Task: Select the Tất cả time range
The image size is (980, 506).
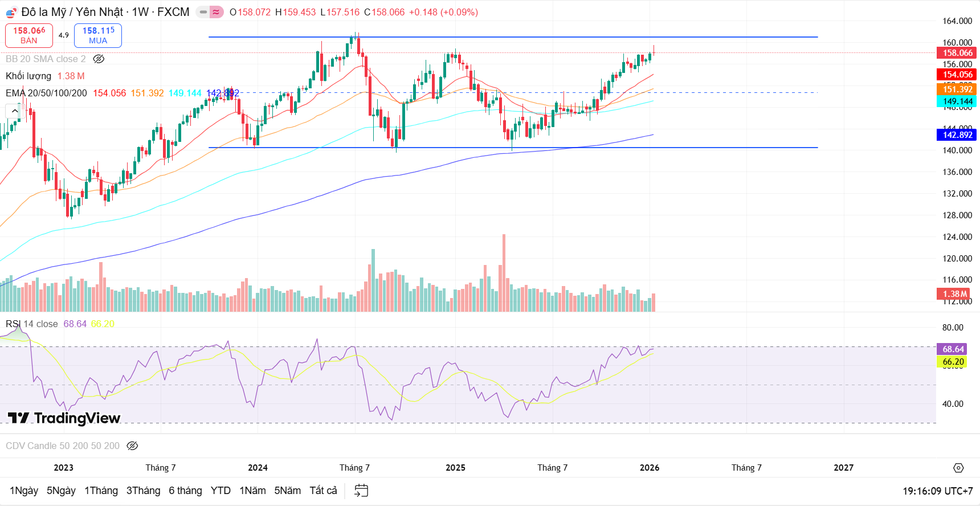Action: 323,491
